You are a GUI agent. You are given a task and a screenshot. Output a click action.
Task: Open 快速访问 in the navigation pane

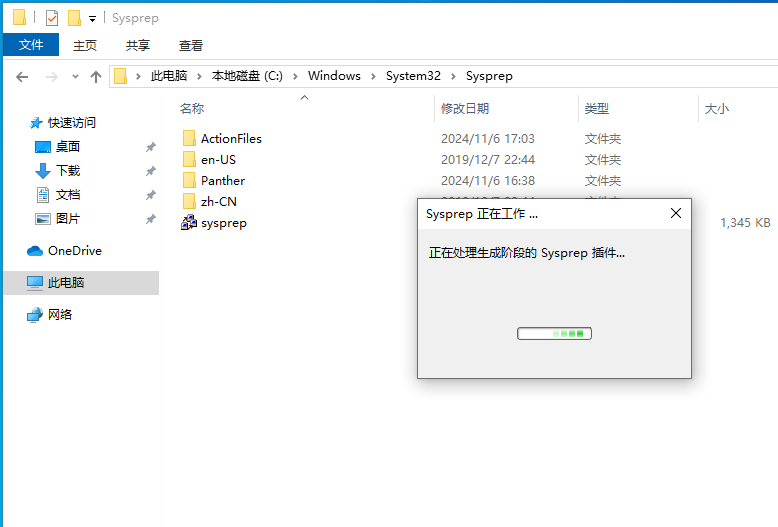pos(71,123)
